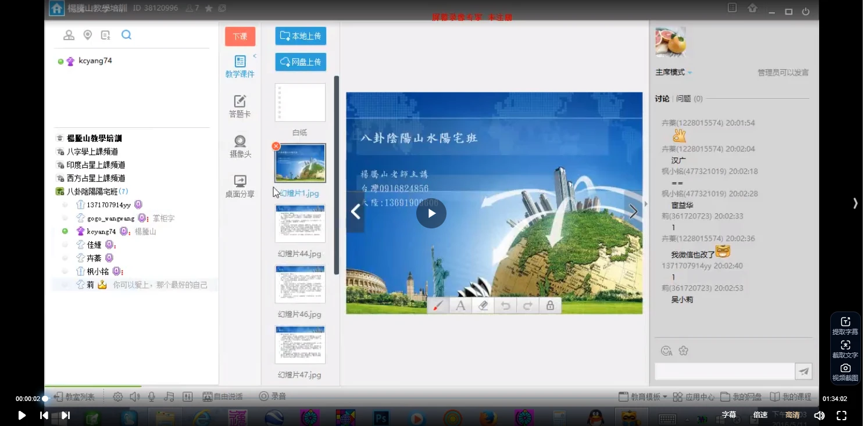Image resolution: width=868 pixels, height=426 pixels.
Task: Toggle 字幕 subtitles in video player
Action: (x=729, y=415)
